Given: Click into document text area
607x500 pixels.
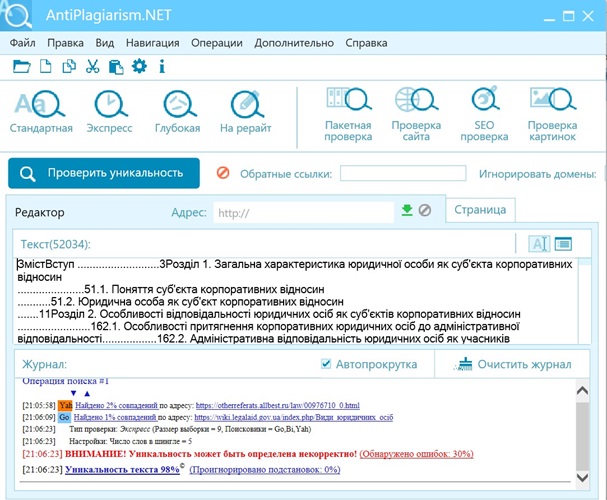Looking at the screenshot, I should (x=297, y=301).
